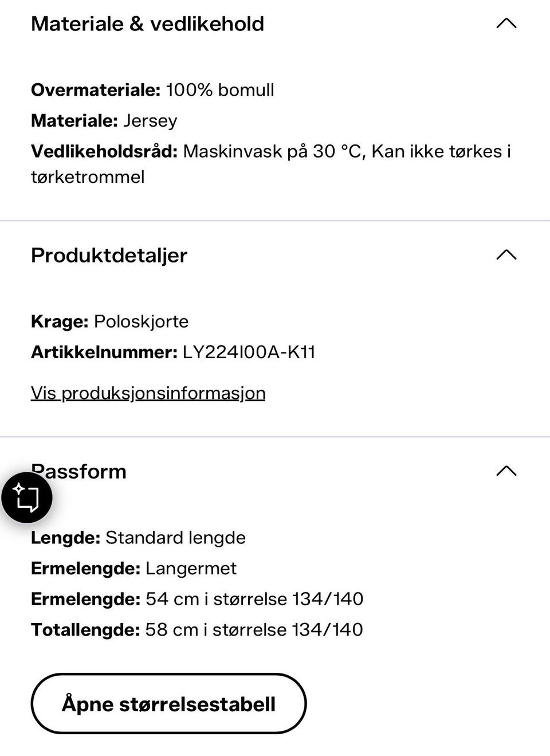Click the tørketrommel text in care advice
550x756 pixels.
pos(88,177)
